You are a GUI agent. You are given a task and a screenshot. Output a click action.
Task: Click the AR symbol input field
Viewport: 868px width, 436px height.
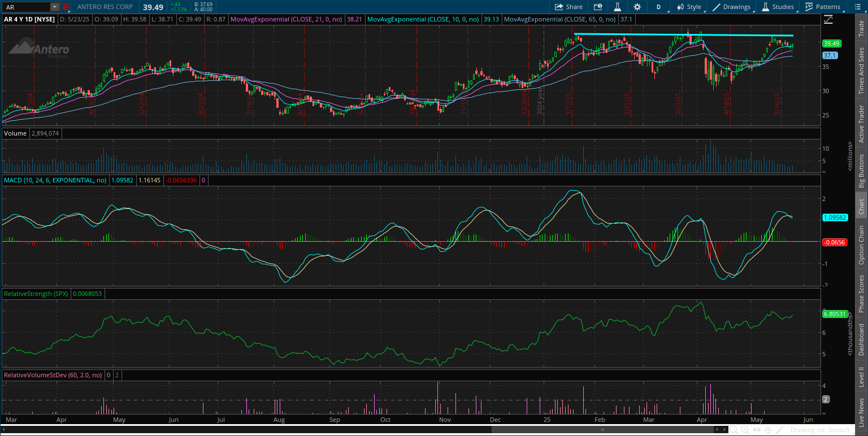[x=27, y=7]
